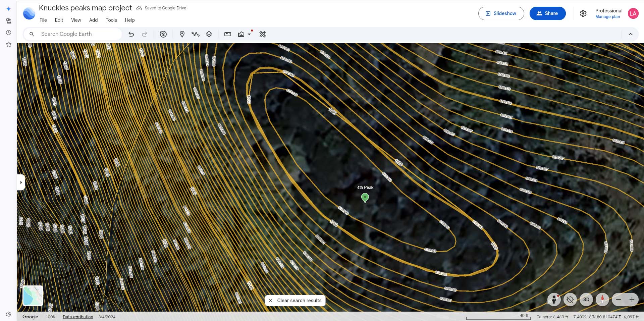644x321 pixels.
Task: Switch the map to 3D view
Action: coord(586,300)
